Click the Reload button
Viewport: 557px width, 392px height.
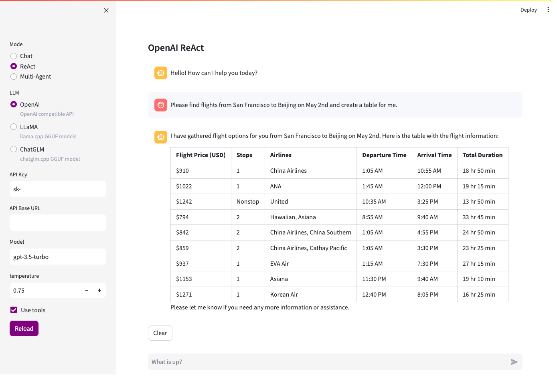click(x=24, y=329)
